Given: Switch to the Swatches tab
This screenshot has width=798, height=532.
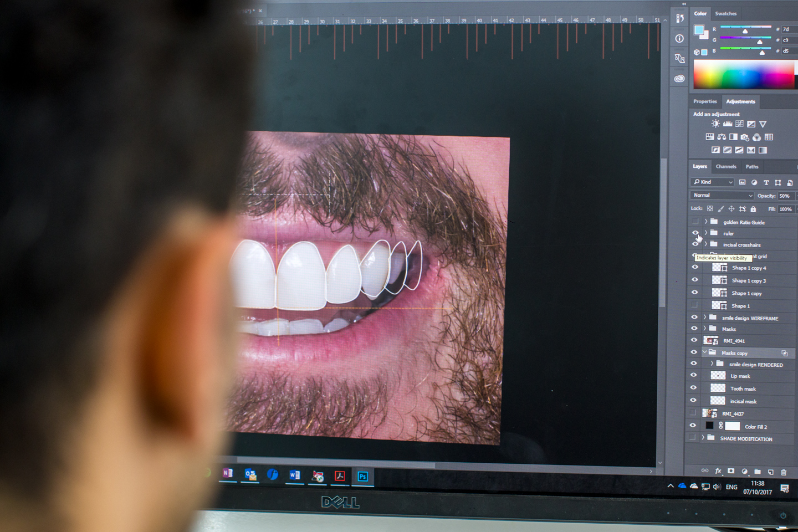Looking at the screenshot, I should (725, 14).
